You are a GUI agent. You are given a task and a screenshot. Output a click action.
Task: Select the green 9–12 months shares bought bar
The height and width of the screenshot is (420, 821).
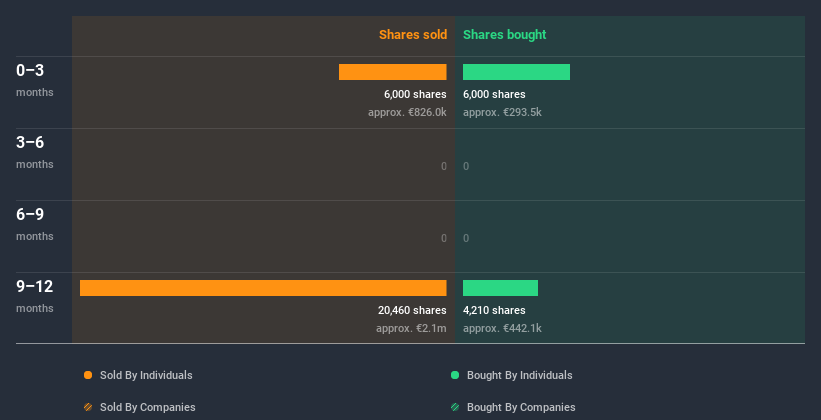tap(500, 288)
